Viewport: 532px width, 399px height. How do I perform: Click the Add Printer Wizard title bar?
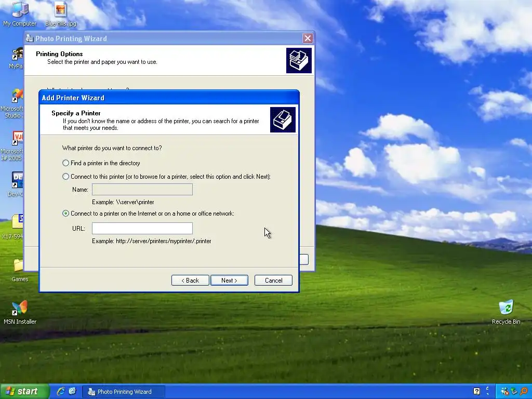169,98
